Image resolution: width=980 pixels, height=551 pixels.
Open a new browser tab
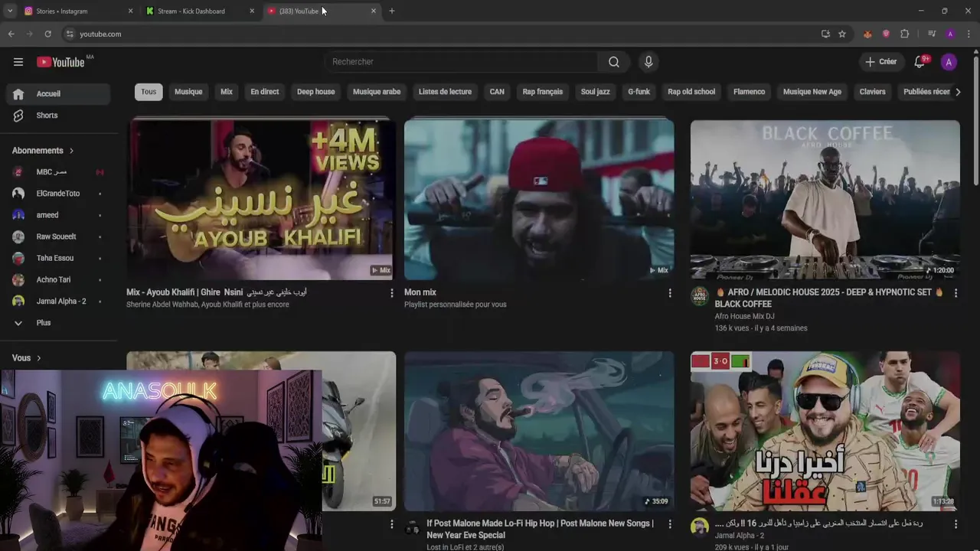click(392, 11)
